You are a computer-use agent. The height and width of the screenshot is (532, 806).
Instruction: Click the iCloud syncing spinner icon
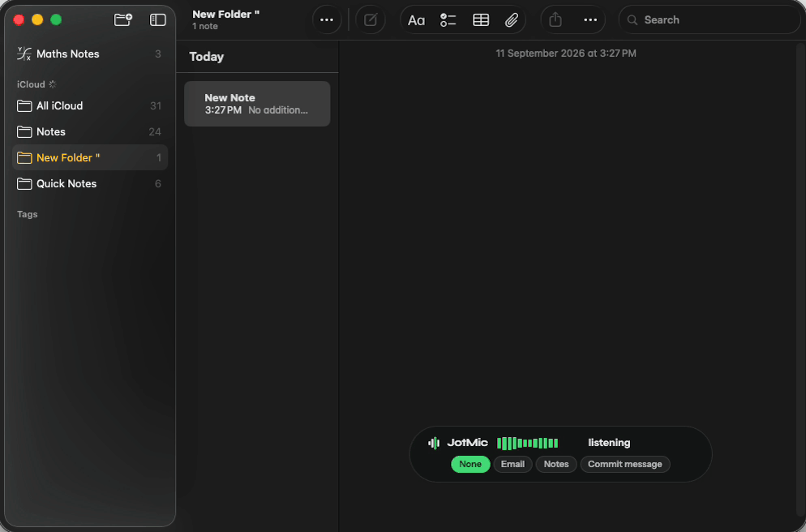coord(53,84)
